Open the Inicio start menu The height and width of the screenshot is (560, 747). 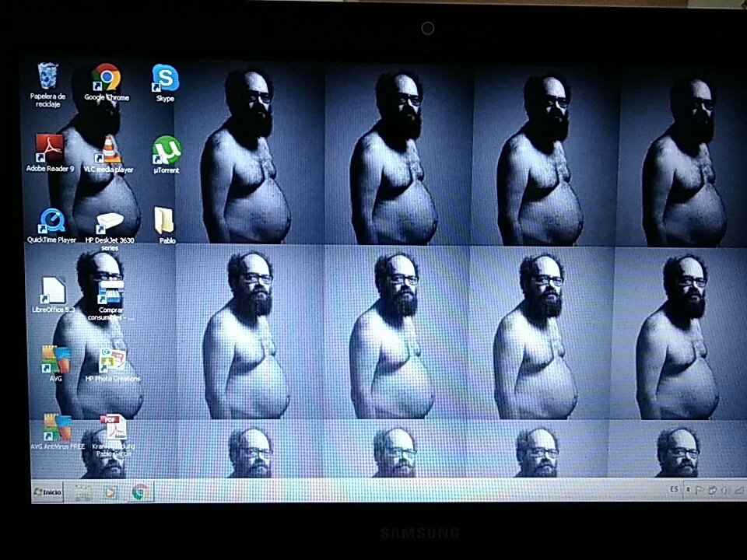point(47,492)
